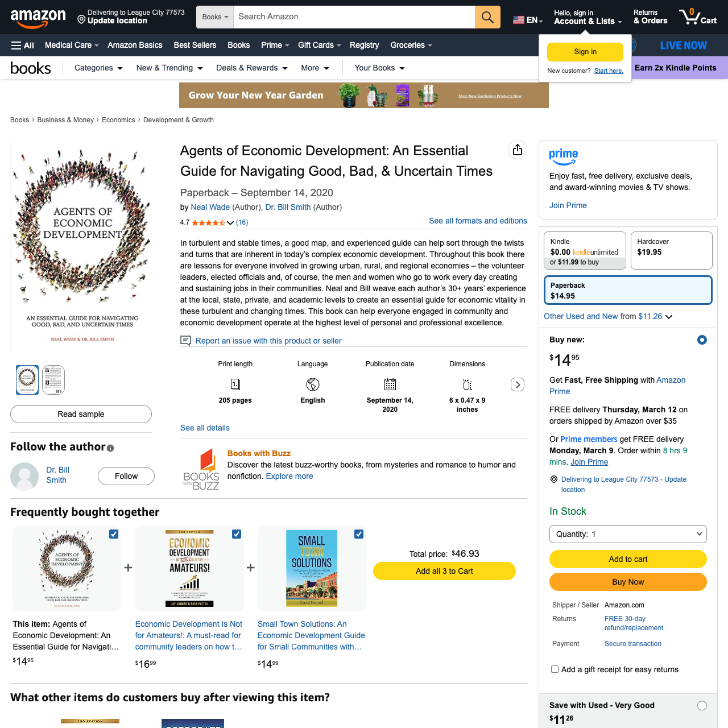Image resolution: width=728 pixels, height=728 pixels.
Task: Select the Save with Used radio button
Action: 702,706
